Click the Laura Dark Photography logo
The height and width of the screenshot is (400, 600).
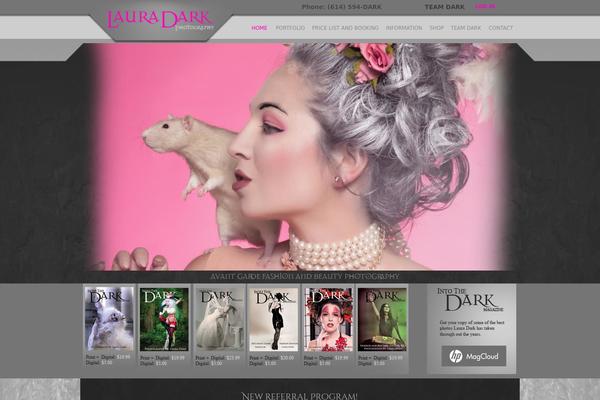[158, 20]
